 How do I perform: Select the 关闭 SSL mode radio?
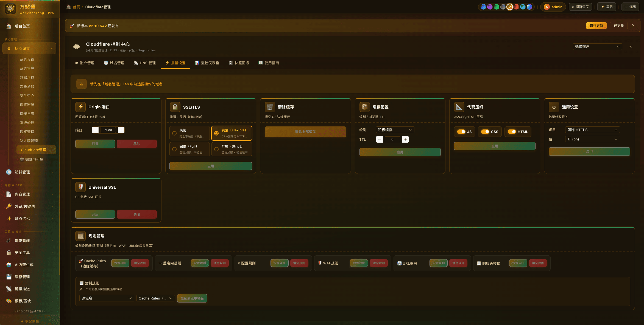[174, 133]
